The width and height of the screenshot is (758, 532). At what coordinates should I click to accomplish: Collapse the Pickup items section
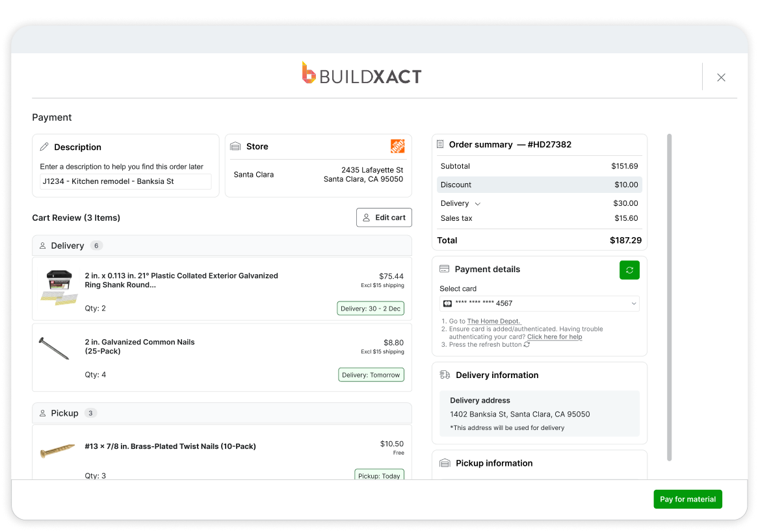point(222,413)
